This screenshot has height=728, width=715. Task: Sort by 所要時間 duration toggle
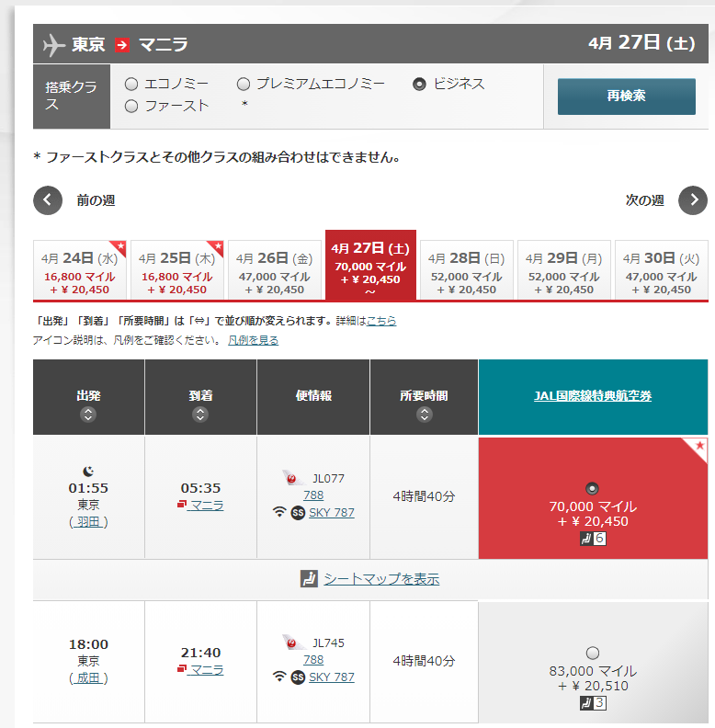pos(424,415)
